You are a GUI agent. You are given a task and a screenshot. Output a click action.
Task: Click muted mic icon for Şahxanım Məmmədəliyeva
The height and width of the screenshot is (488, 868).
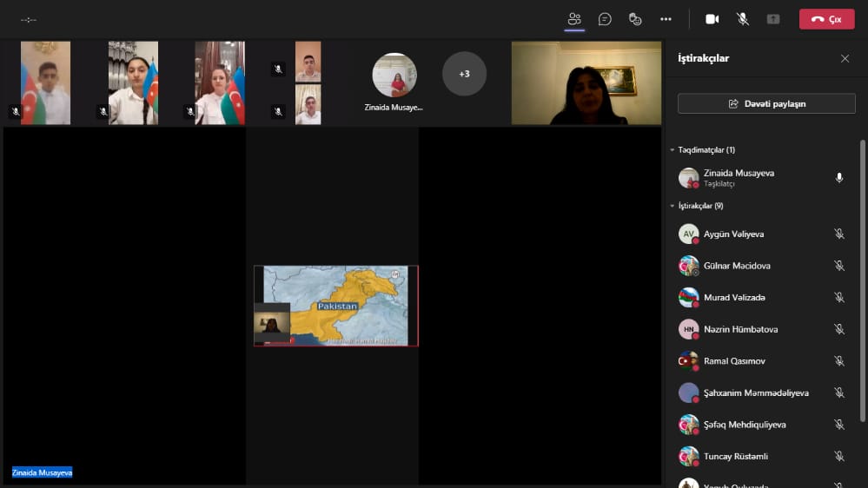pos(839,392)
